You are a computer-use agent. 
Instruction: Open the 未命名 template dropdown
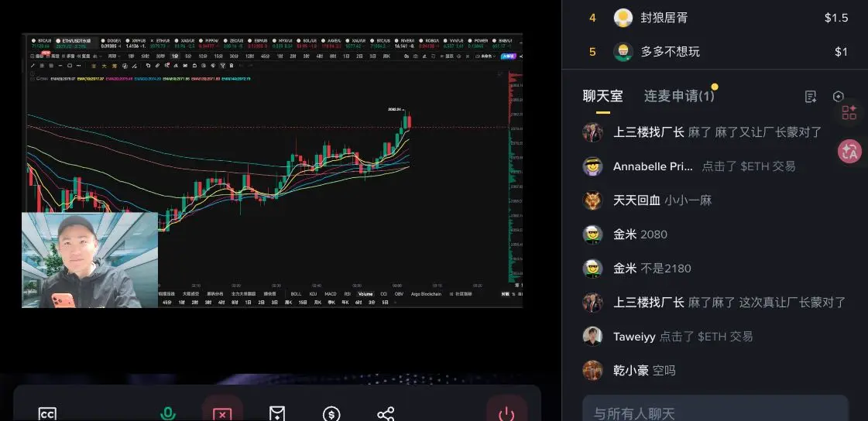click(485, 56)
